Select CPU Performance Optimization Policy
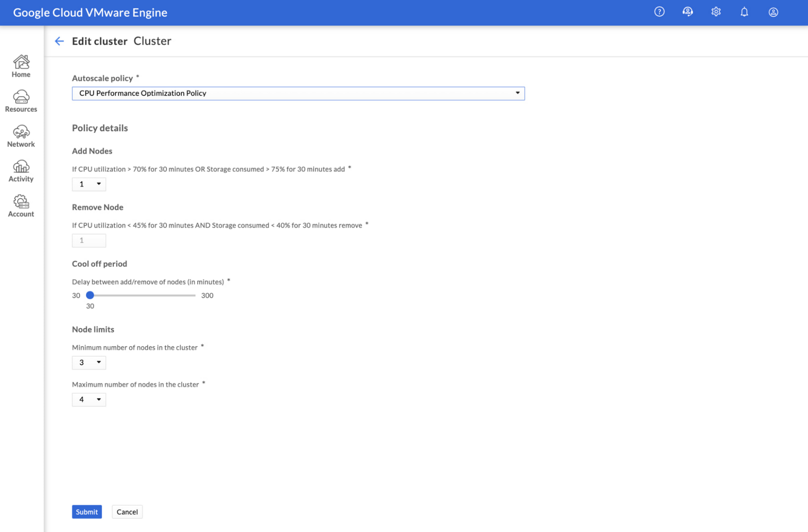The image size is (808, 532). click(x=297, y=92)
